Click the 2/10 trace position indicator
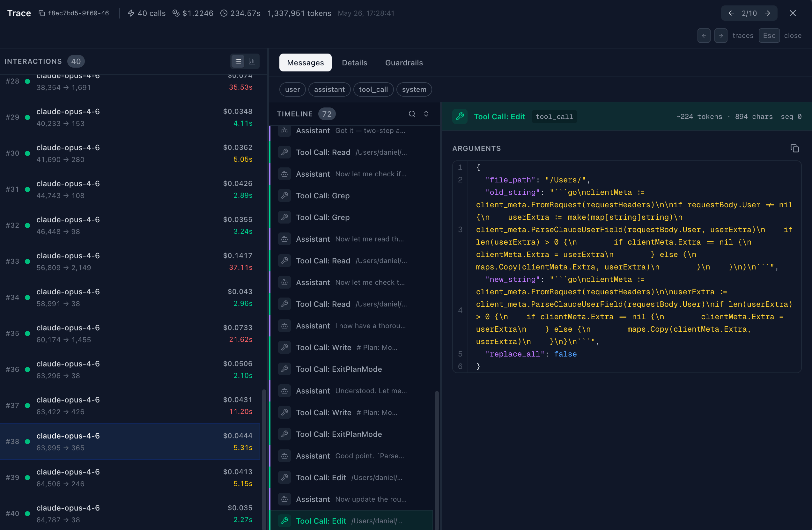 (x=749, y=13)
